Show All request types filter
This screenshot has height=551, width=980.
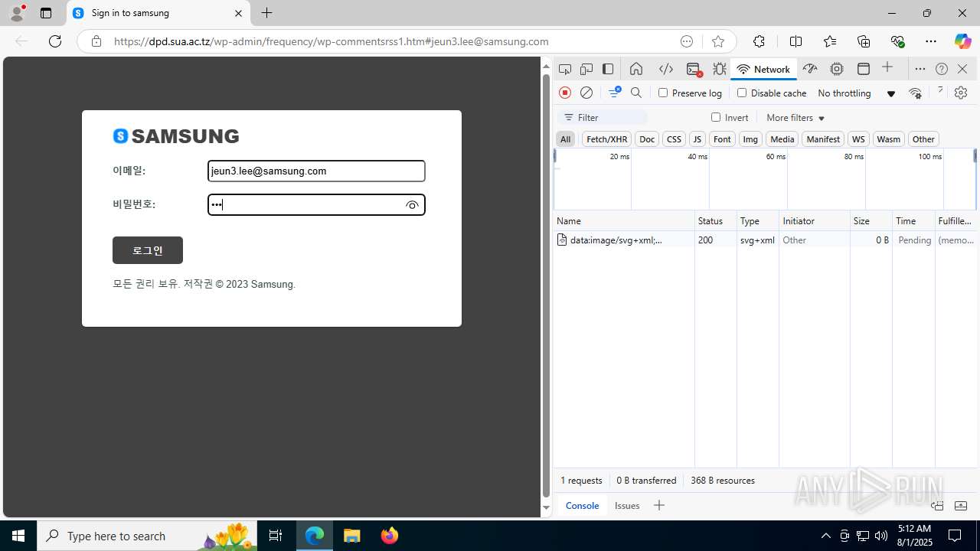565,139
